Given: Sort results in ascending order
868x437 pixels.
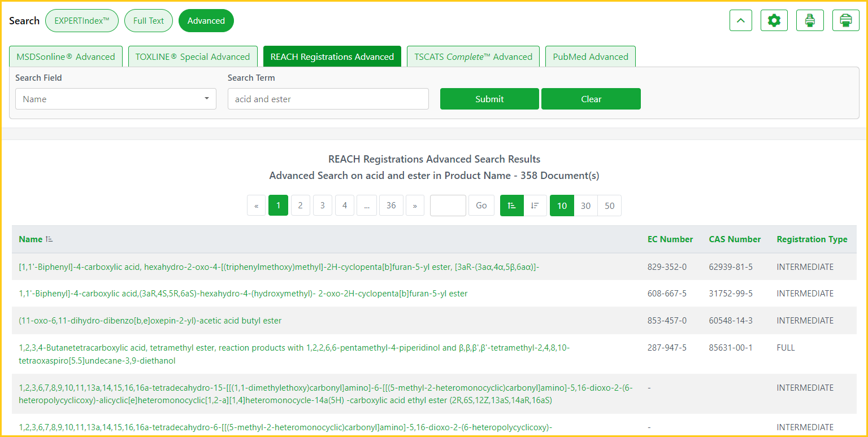Looking at the screenshot, I should pos(512,206).
